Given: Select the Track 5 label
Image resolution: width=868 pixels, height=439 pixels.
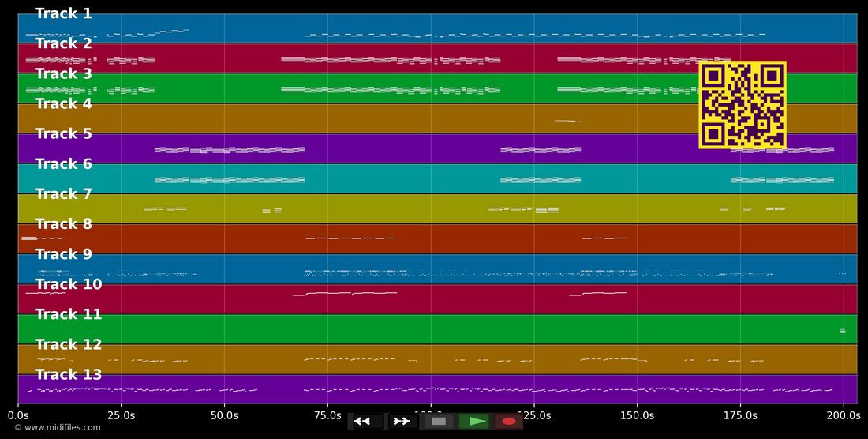Looking at the screenshot, I should click(x=64, y=134).
